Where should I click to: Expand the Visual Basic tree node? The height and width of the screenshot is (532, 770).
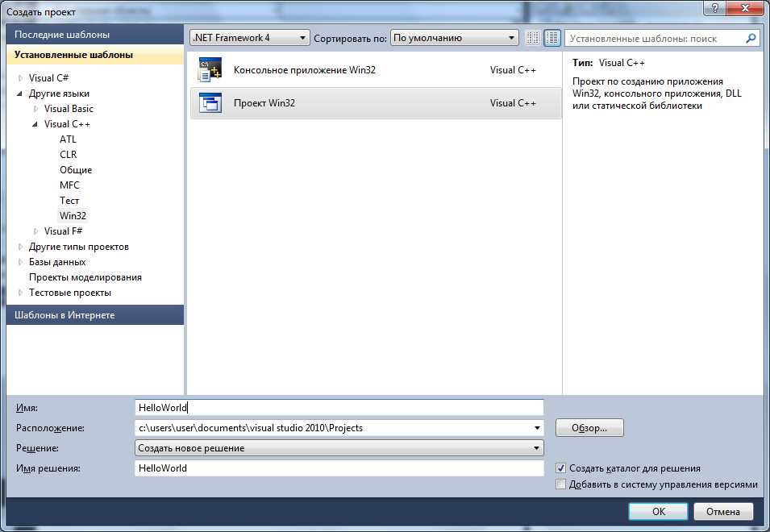coord(35,109)
